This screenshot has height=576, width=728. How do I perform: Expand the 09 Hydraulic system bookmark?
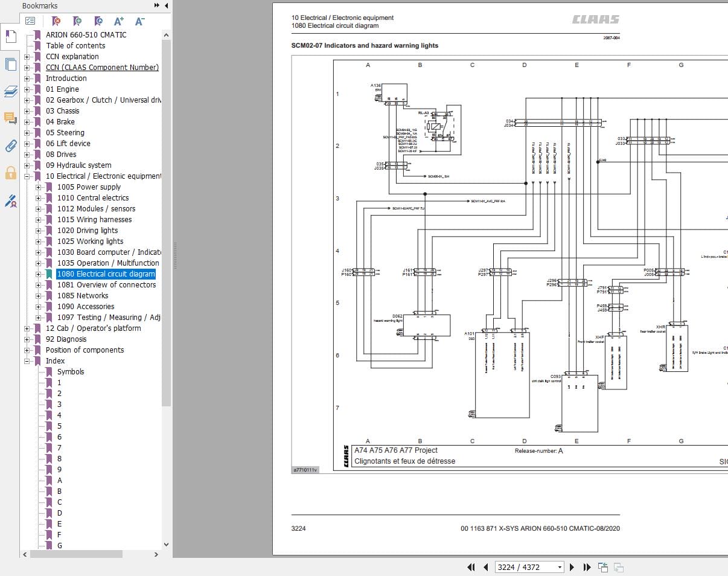tap(27, 165)
